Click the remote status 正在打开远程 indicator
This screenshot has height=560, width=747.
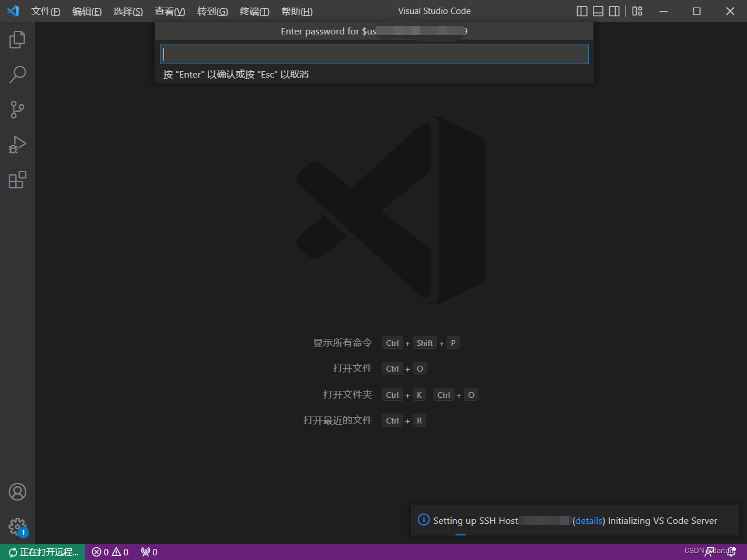(x=43, y=552)
